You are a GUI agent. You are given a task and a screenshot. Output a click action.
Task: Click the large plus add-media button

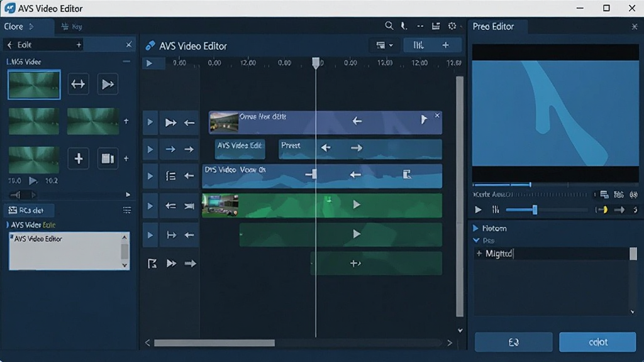[x=79, y=158]
